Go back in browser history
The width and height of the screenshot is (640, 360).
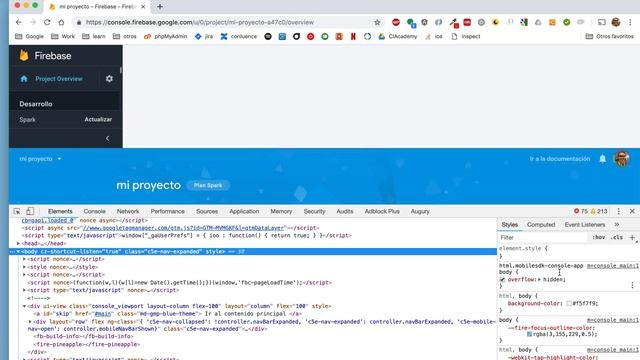tap(19, 22)
